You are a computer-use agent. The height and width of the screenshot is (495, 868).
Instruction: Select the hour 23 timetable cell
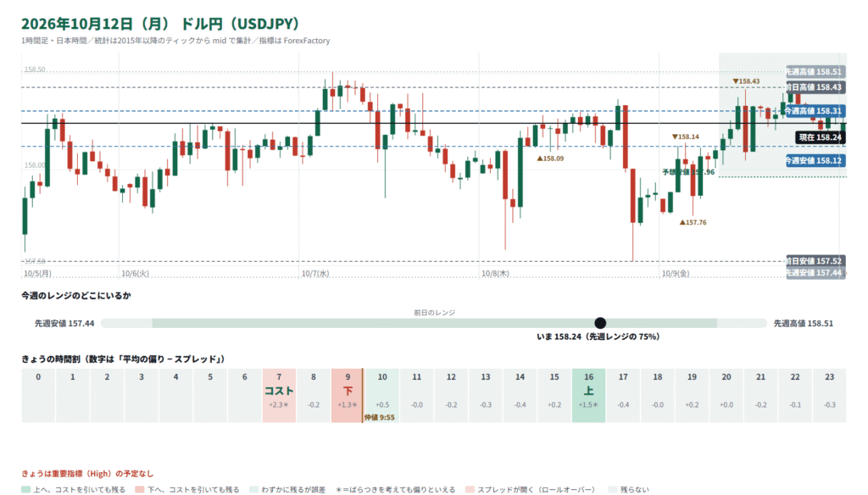(829, 395)
